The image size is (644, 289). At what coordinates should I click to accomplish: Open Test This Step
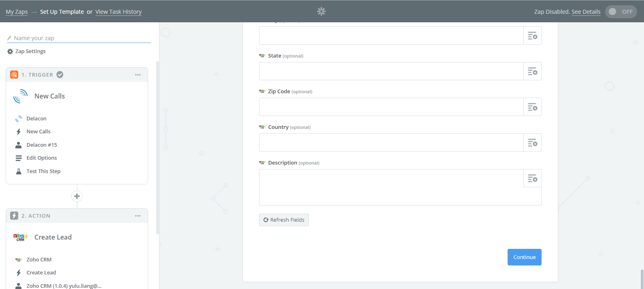43,171
